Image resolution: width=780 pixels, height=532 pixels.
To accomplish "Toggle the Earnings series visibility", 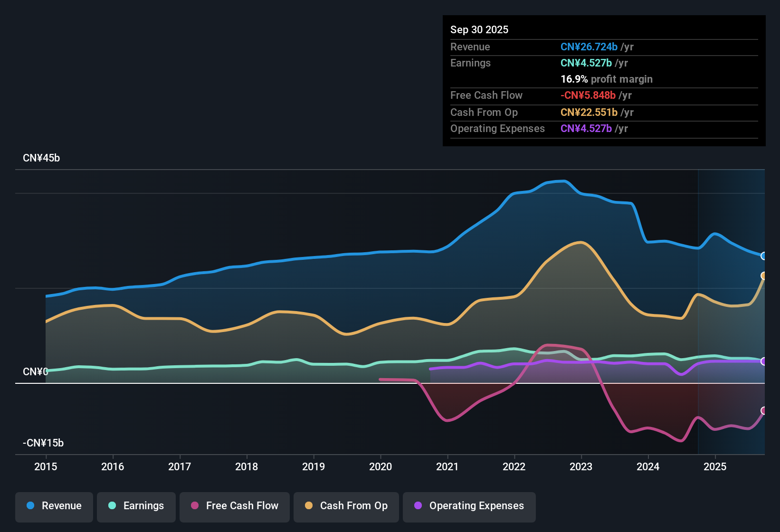I will [x=136, y=506].
